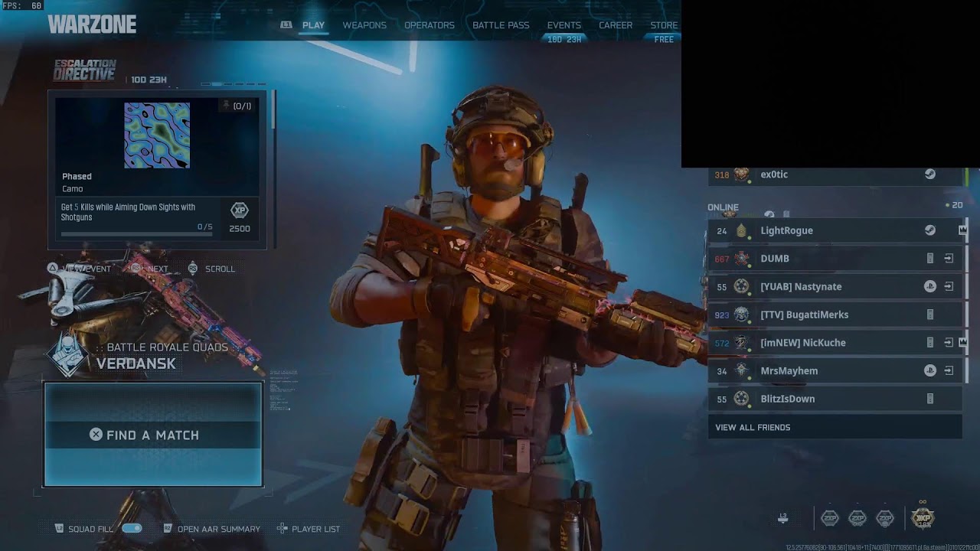Image resolution: width=980 pixels, height=551 pixels.
Task: Click the Steam icon on ex0tic row
Action: (x=929, y=174)
